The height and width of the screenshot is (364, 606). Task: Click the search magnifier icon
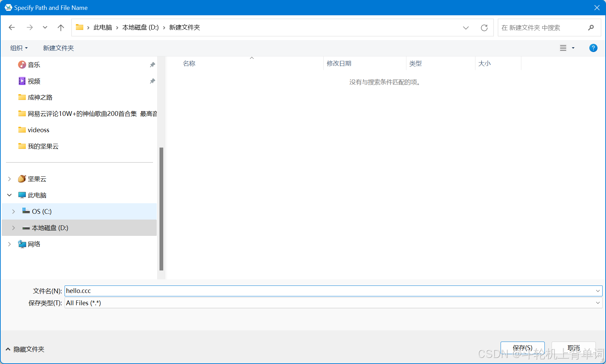point(591,28)
